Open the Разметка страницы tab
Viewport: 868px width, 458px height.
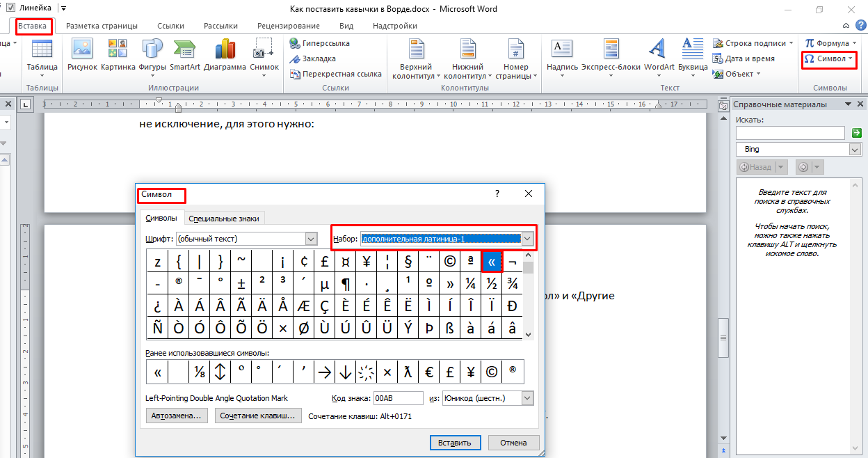click(x=102, y=26)
